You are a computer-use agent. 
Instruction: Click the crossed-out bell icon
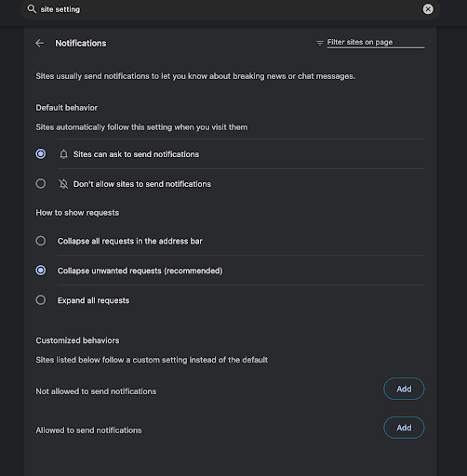63,184
